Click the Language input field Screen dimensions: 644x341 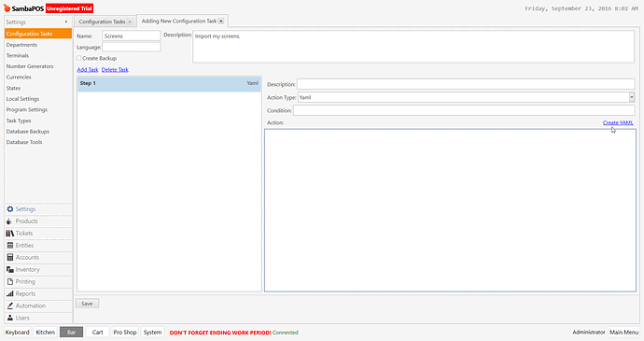click(x=132, y=48)
